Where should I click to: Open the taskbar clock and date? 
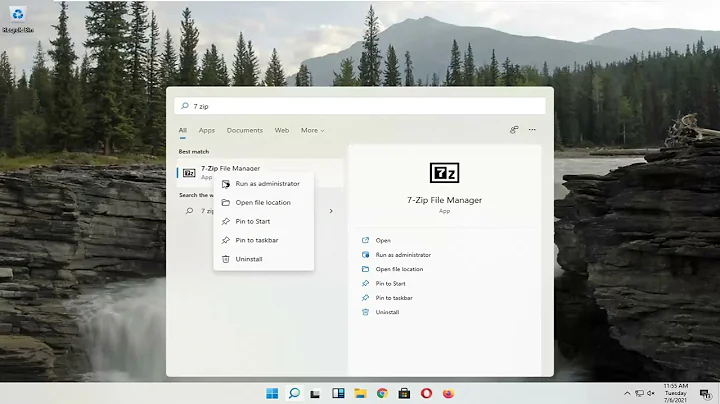pyautogui.click(x=675, y=393)
